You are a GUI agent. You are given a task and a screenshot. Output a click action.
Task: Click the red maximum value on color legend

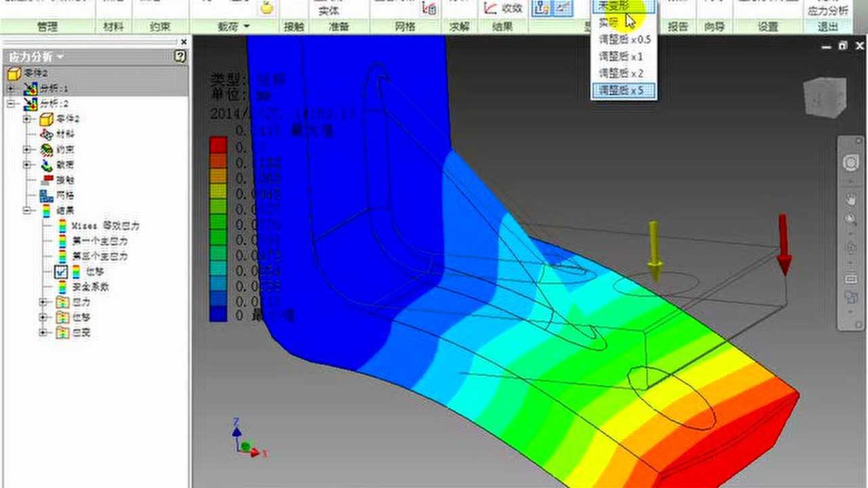218,144
